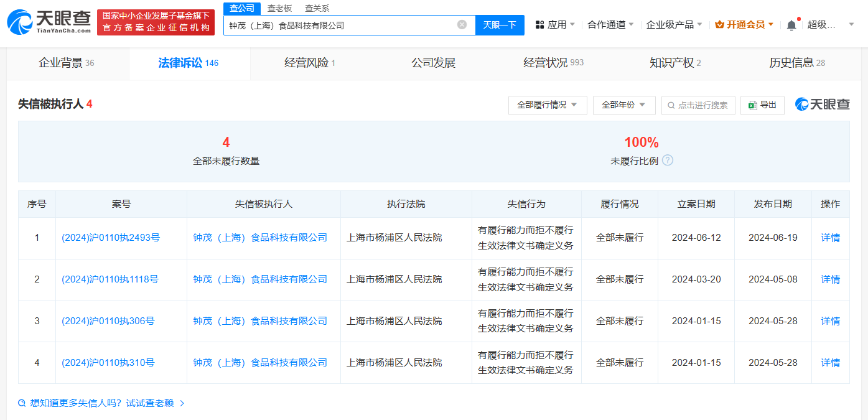Click the 天眼一下 search button
868x420 pixels.
click(x=499, y=25)
